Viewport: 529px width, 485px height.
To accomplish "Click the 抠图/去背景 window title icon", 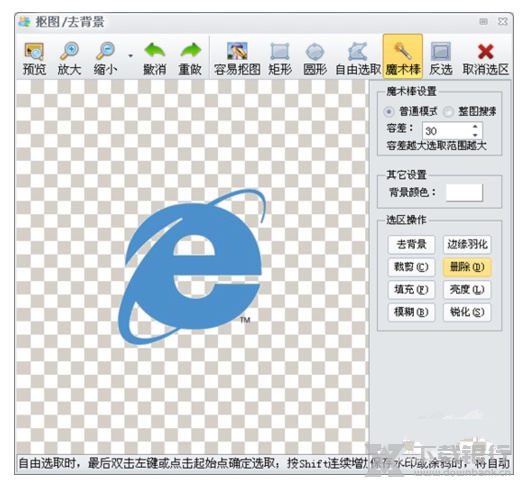I will (x=25, y=22).
